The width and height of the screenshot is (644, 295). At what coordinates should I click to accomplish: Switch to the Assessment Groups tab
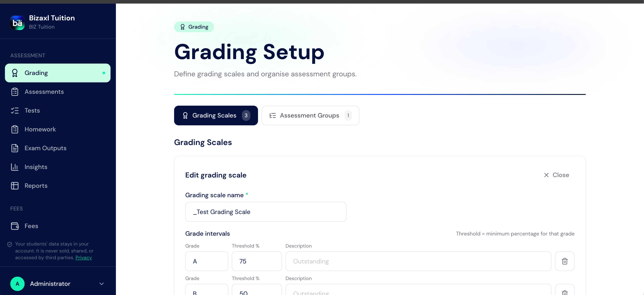coord(310,115)
